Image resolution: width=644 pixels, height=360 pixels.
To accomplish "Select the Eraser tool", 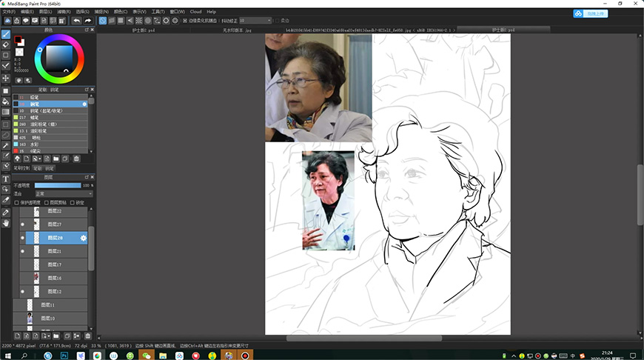I will [x=6, y=44].
